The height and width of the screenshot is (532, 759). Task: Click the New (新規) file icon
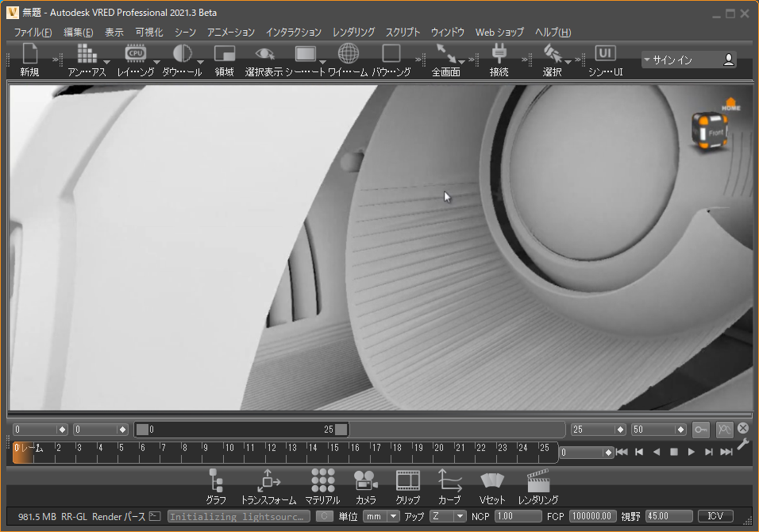(x=30, y=55)
